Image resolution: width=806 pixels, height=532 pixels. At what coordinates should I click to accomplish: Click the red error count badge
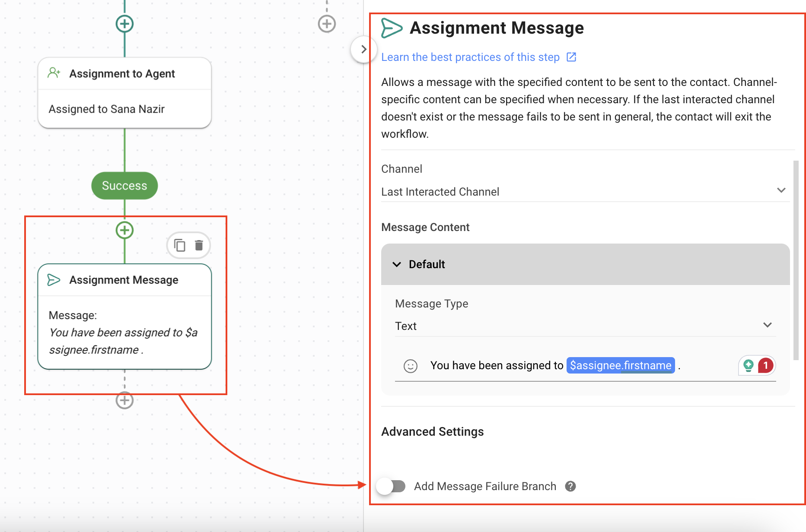click(765, 366)
